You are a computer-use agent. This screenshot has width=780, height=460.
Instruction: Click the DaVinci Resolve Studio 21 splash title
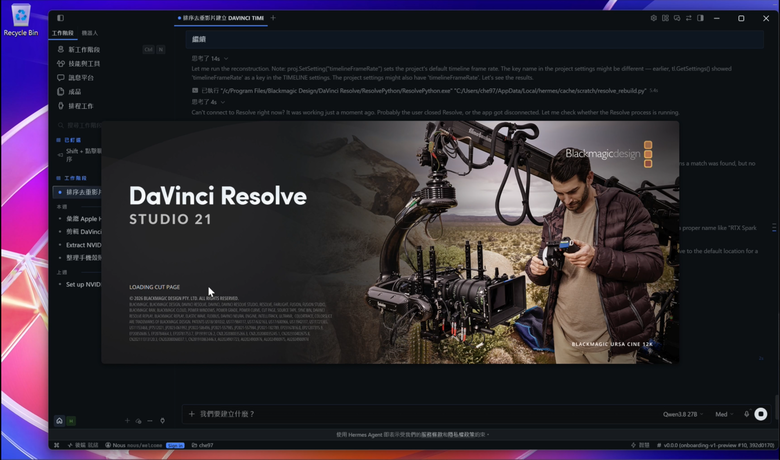tap(218, 205)
